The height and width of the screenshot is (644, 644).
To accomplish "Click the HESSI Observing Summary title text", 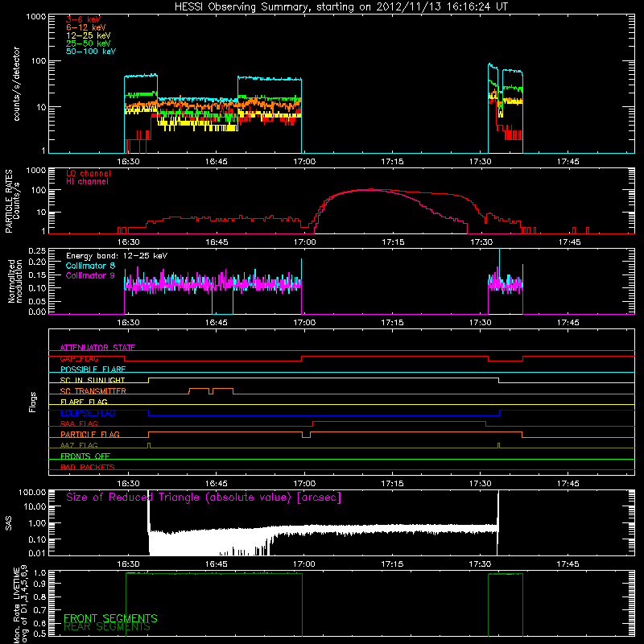I will click(x=341, y=7).
